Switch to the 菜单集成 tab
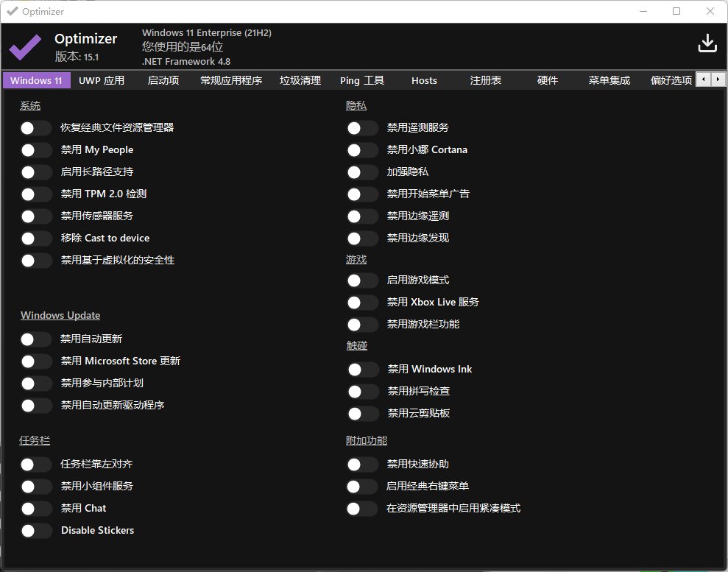The width and height of the screenshot is (728, 572). coord(609,80)
